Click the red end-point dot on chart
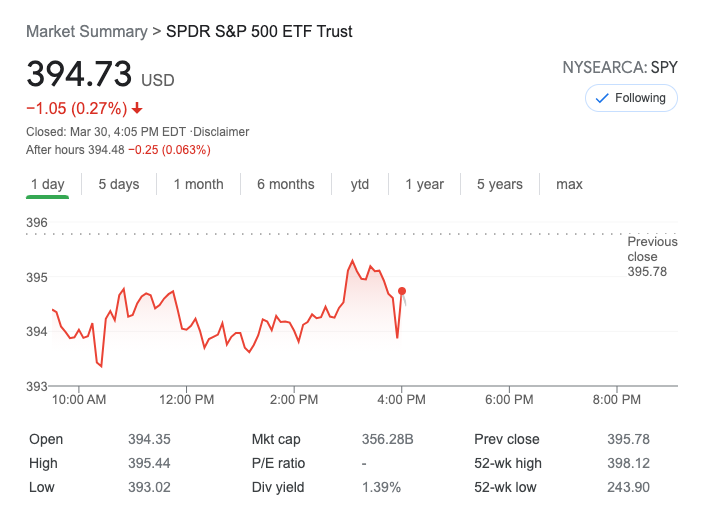Viewport: 703px width, 510px height. (402, 291)
